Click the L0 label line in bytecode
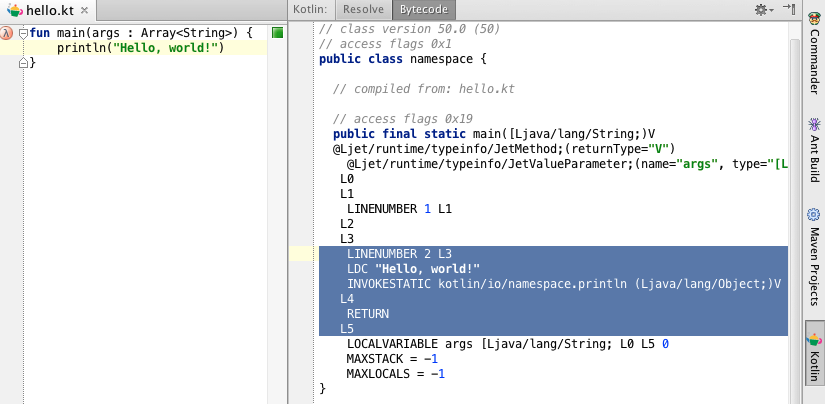The image size is (825, 404). tap(347, 179)
